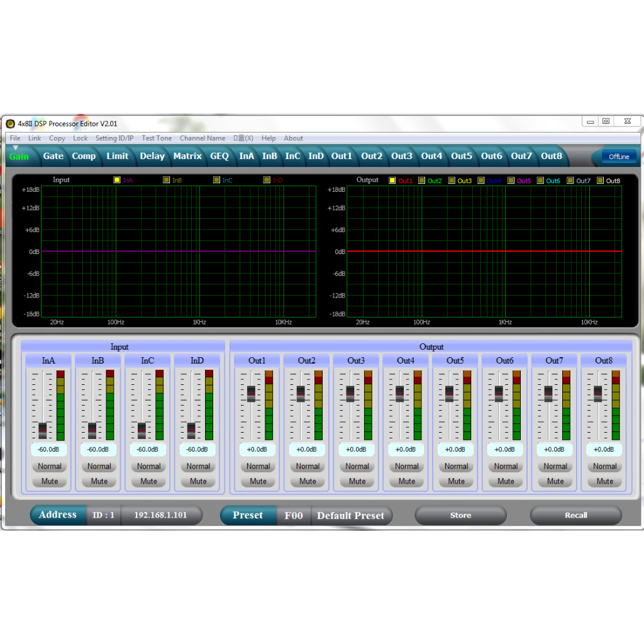The image size is (644, 644).
Task: Open the Setting ID/IP menu
Action: 114,138
